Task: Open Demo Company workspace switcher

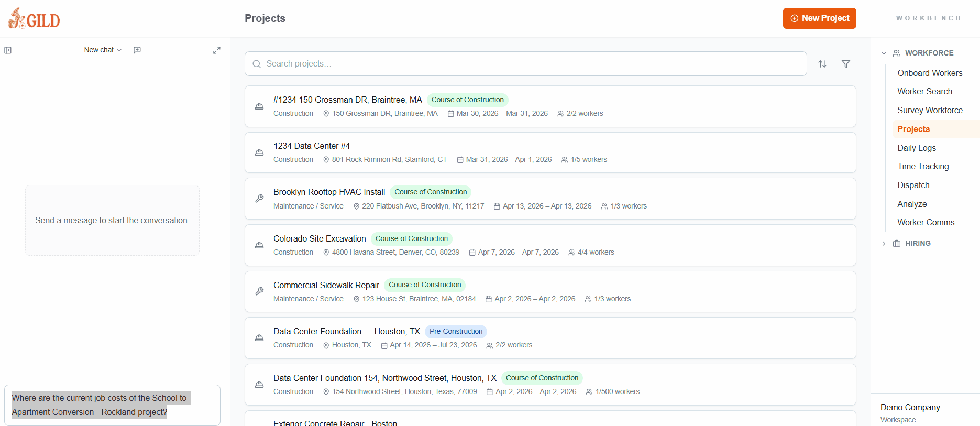Action: point(910,412)
